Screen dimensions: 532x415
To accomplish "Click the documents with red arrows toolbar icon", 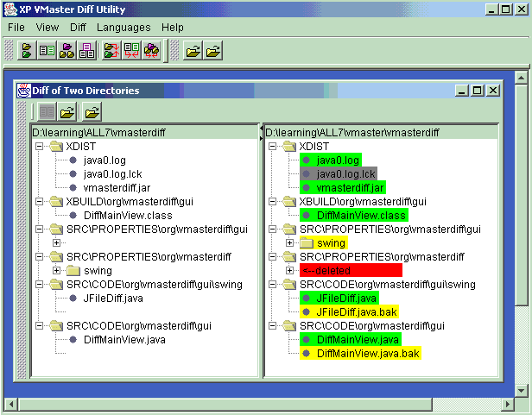I will 132,51.
